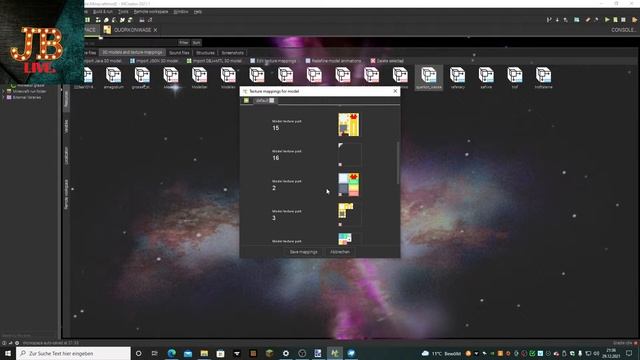Click the Import OBJ+MTL 3D model button
This screenshot has width=640, height=360.
pos(214,61)
